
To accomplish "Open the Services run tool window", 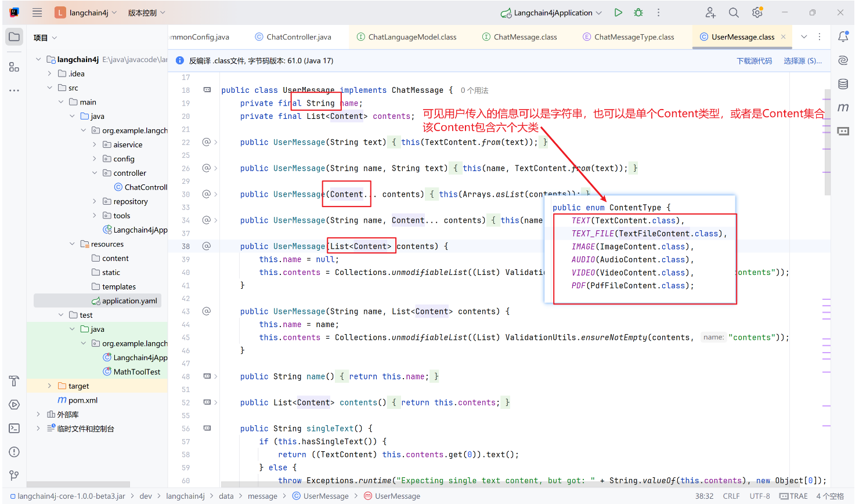I will 15,405.
